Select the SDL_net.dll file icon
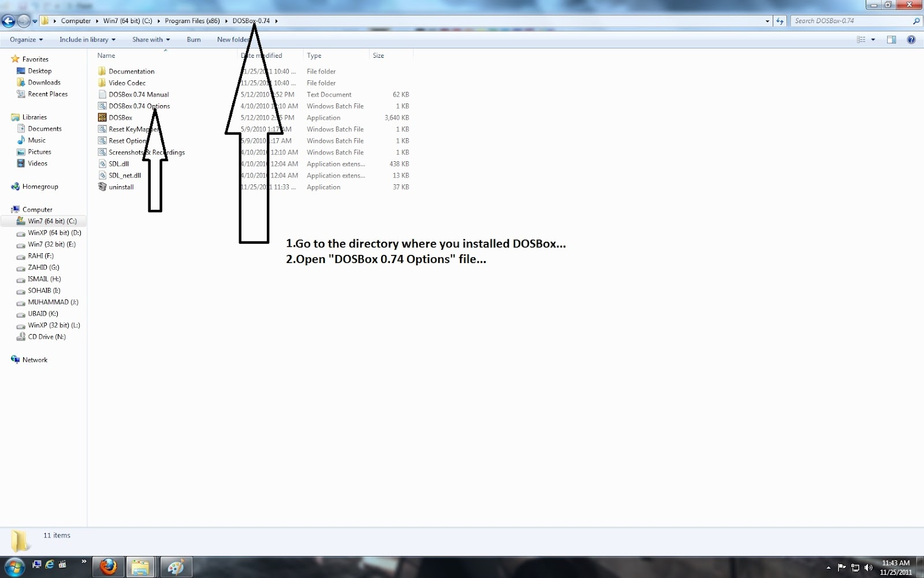Screen dimensions: 924x578 [102, 175]
